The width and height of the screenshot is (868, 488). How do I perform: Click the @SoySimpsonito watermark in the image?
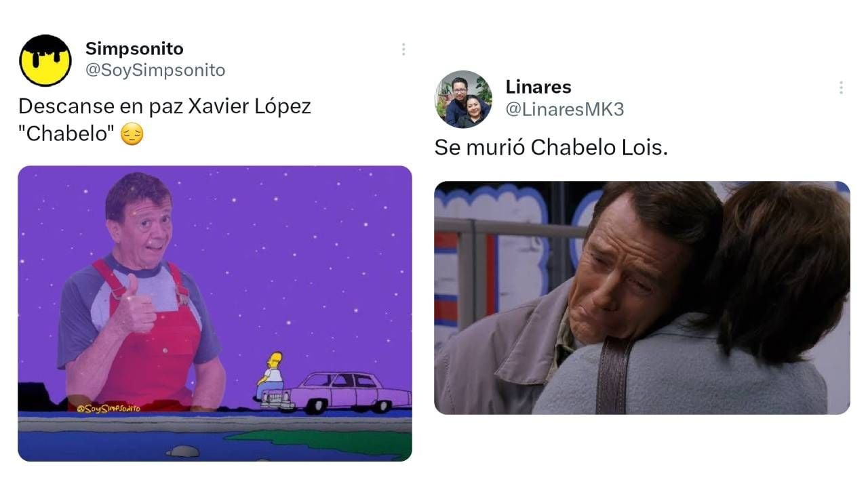pyautogui.click(x=108, y=408)
